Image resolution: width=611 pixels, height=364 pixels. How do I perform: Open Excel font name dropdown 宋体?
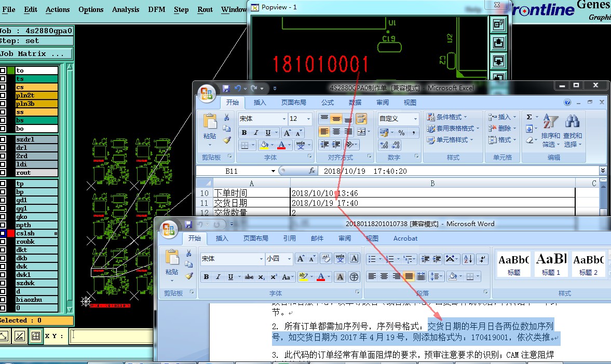pos(284,119)
